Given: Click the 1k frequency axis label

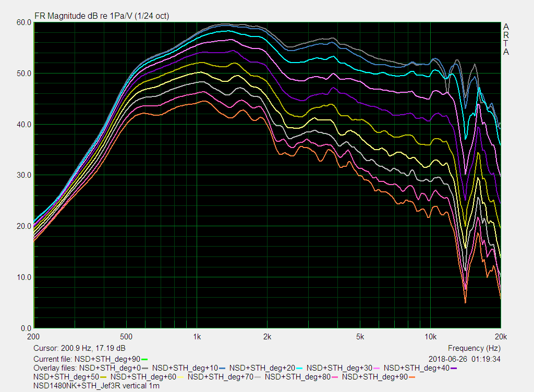Looking at the screenshot, I should (x=197, y=337).
